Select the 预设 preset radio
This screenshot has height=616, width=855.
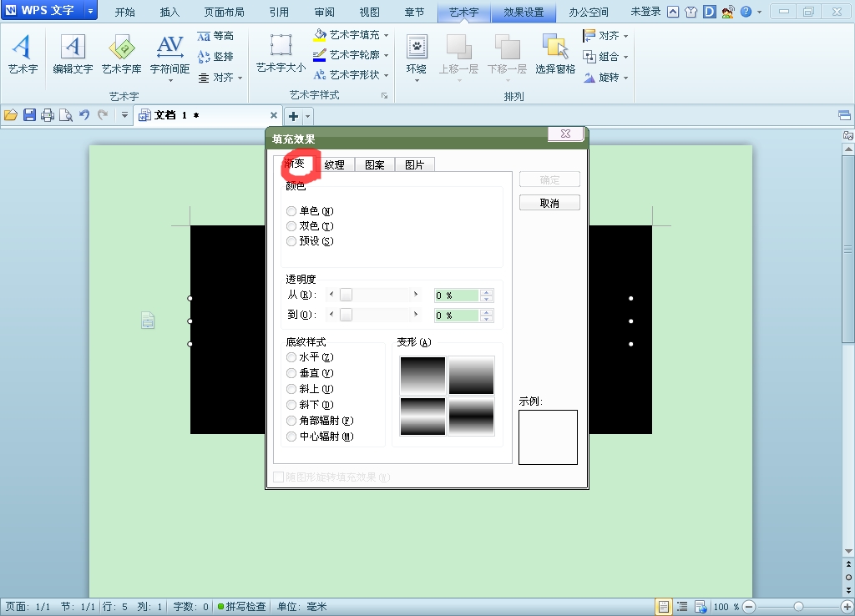point(291,241)
